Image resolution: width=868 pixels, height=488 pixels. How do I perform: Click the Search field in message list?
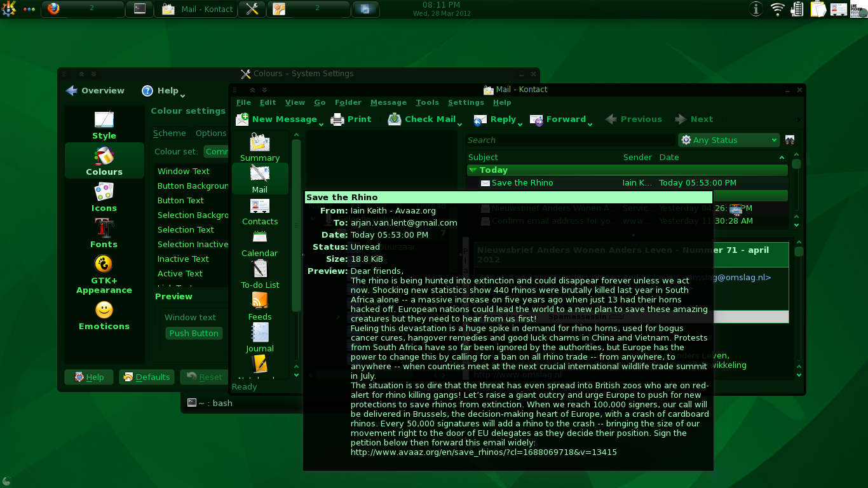click(569, 140)
